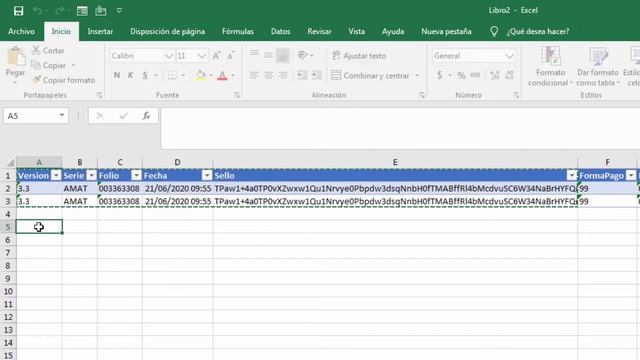
Task: Click the bottom align icon
Action: [x=282, y=55]
